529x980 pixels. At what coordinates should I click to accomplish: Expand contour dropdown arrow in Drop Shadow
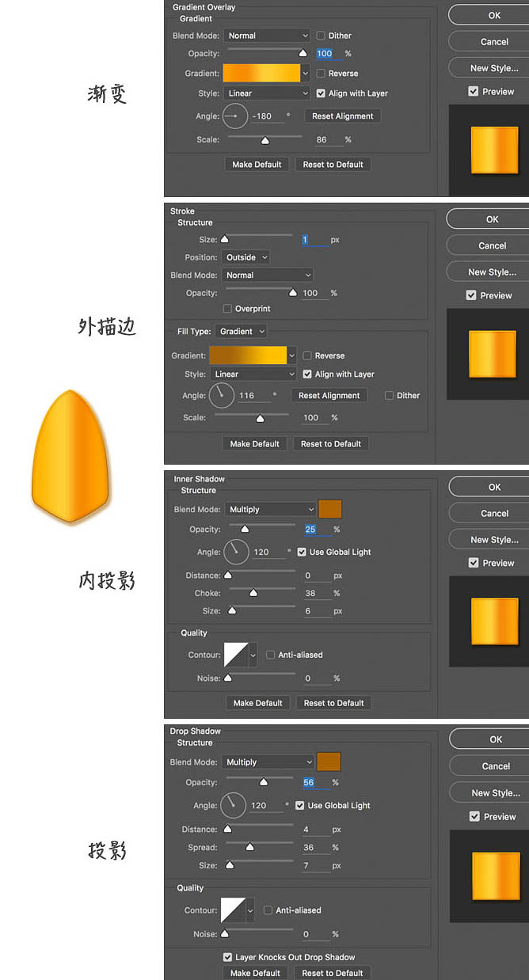(x=250, y=910)
